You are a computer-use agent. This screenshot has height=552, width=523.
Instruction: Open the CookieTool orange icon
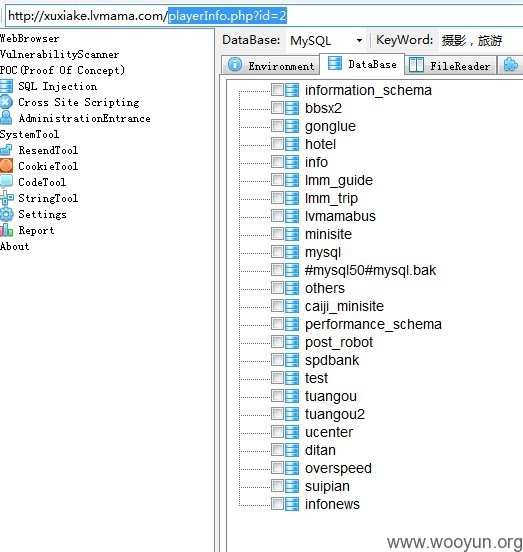pyautogui.click(x=6, y=166)
